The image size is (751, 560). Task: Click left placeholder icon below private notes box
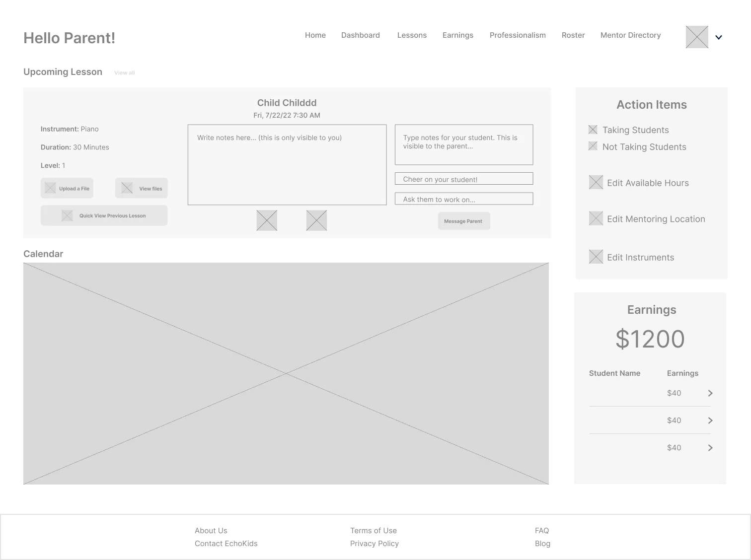267,220
